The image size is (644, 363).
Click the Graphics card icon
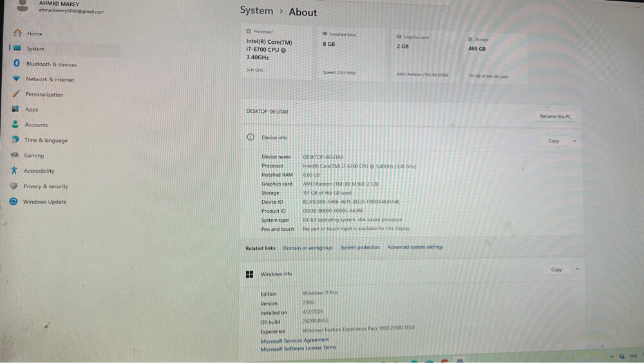click(x=399, y=37)
